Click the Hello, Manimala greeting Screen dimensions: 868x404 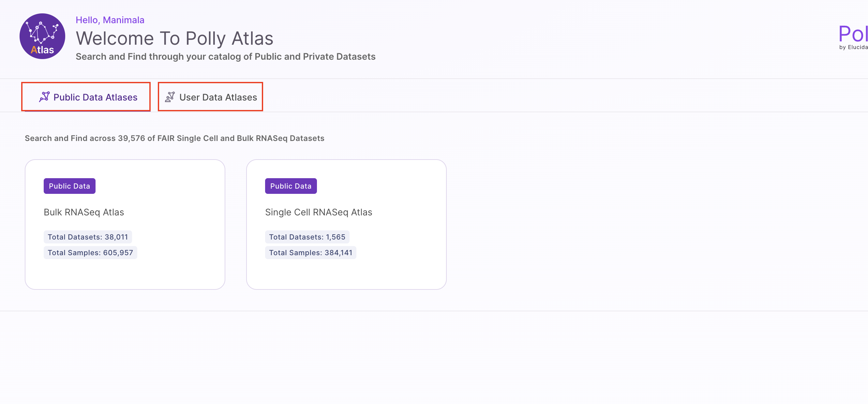tap(110, 20)
